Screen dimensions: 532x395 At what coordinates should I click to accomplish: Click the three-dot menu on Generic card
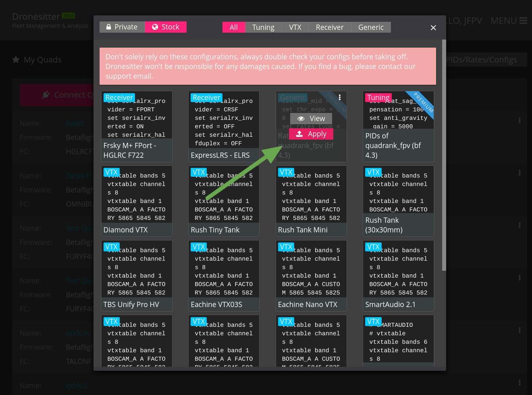click(340, 97)
